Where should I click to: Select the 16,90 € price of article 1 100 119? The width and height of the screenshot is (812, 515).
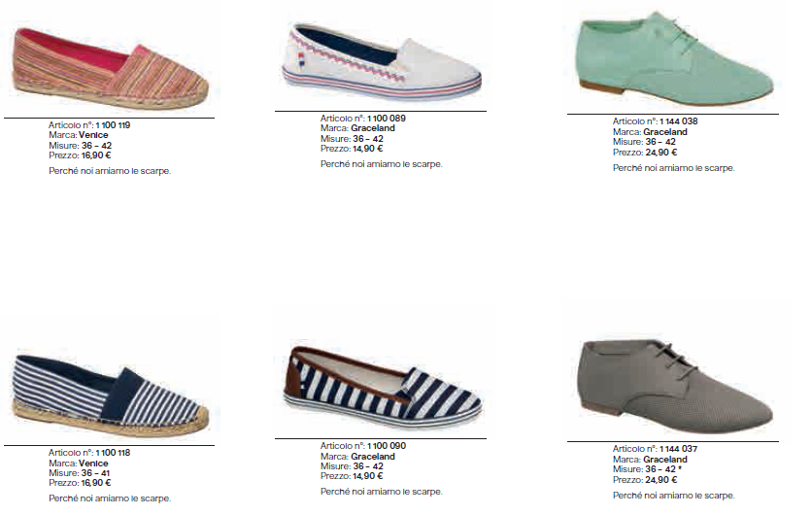(96, 154)
